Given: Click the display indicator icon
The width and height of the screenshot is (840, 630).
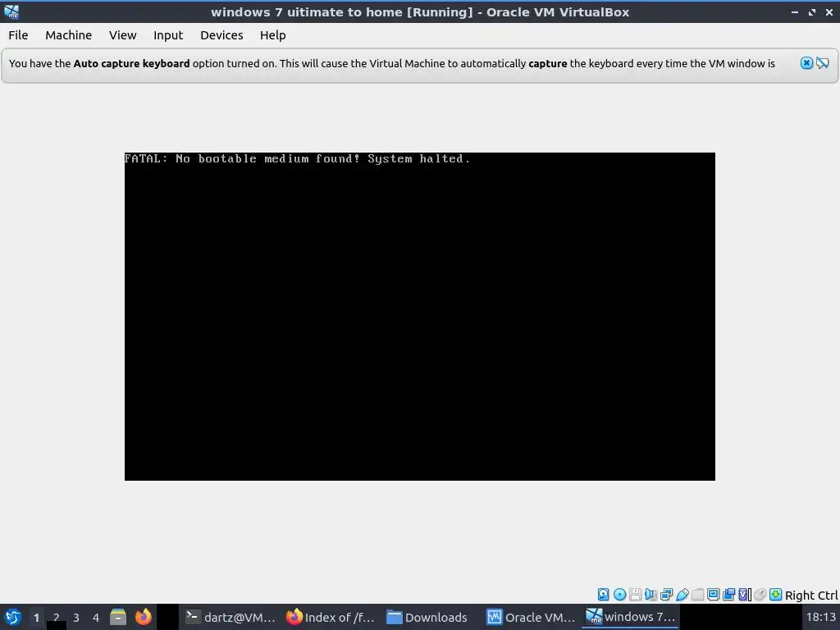Looking at the screenshot, I should pos(713,594).
